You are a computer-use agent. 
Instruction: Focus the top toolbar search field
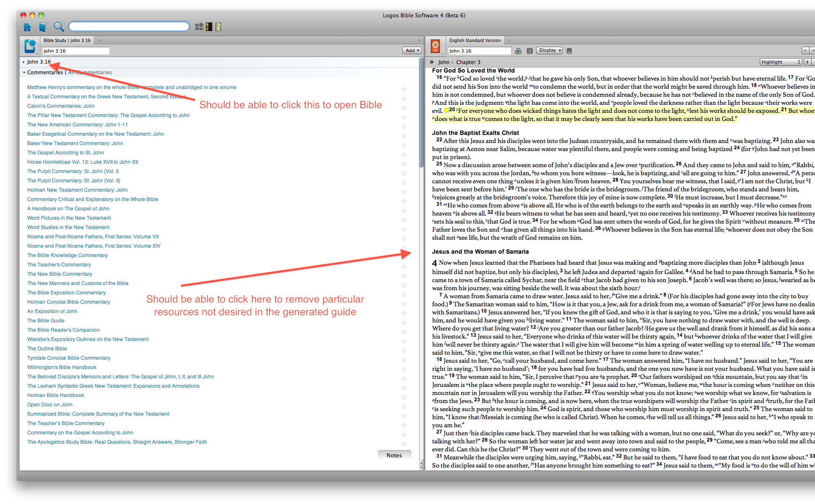[129, 27]
